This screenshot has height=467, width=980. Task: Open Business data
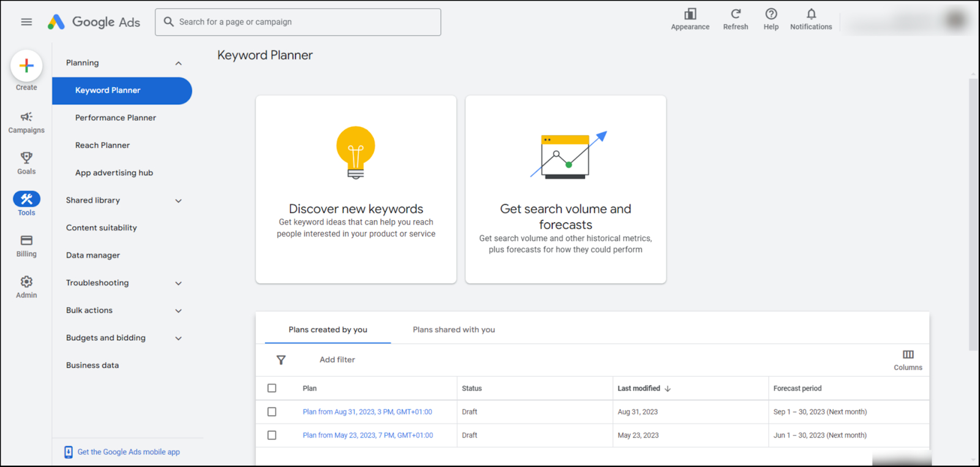[x=92, y=365]
